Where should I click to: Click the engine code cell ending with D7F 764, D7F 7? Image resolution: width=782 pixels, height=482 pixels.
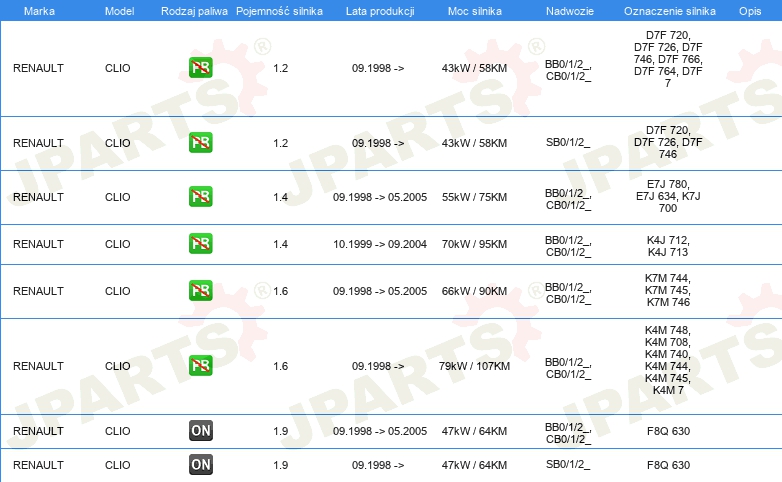click(x=668, y=59)
